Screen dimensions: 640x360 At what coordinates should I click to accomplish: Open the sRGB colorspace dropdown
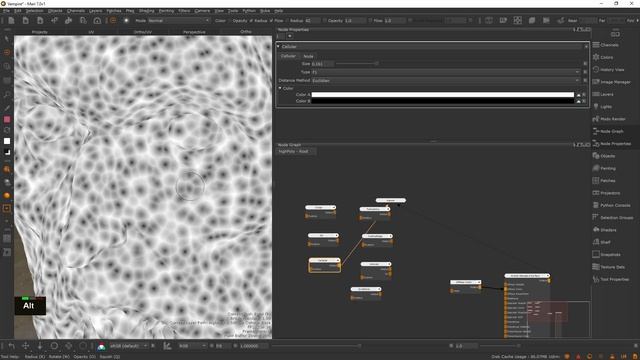128,346
